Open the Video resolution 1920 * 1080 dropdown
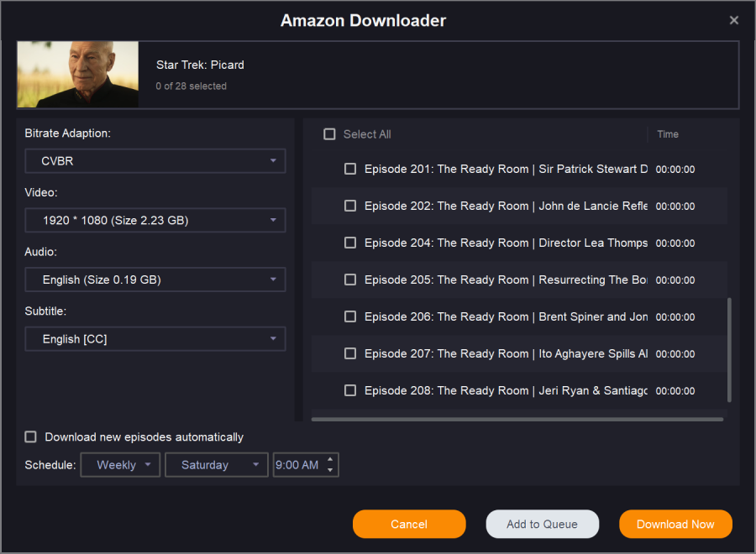The image size is (756, 554). click(x=155, y=220)
